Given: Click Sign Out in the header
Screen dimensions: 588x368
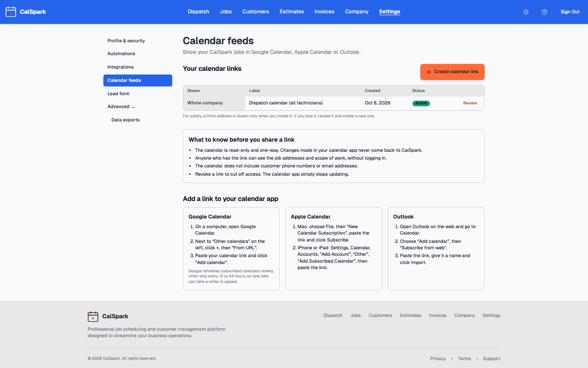Looking at the screenshot, I should pyautogui.click(x=570, y=12).
